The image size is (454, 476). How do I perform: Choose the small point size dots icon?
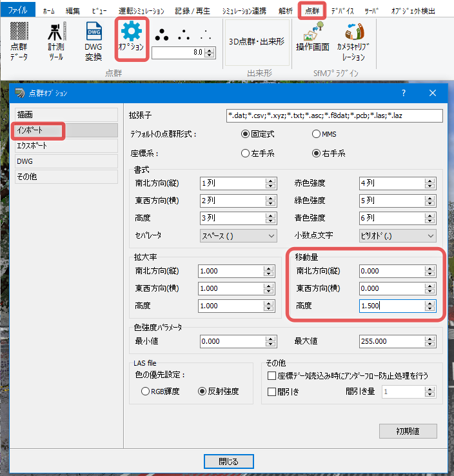click(206, 35)
